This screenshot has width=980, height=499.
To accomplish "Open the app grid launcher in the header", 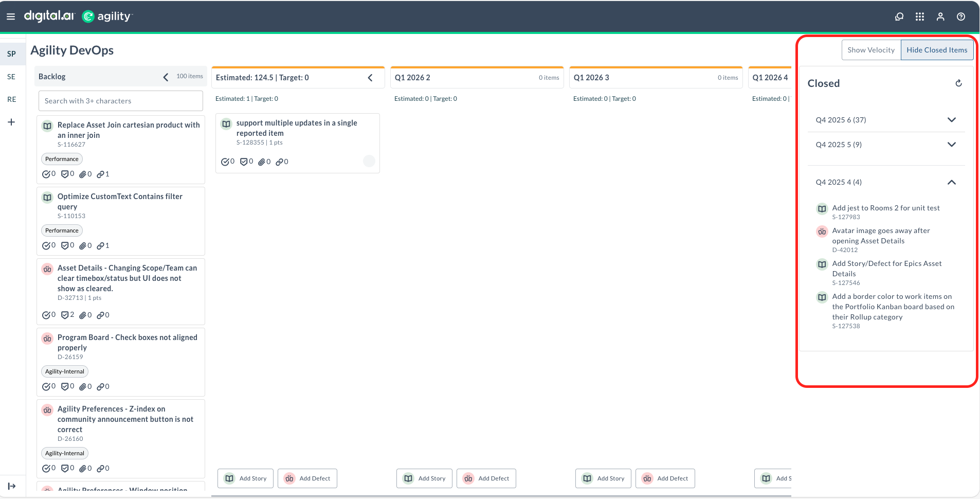I will (920, 16).
